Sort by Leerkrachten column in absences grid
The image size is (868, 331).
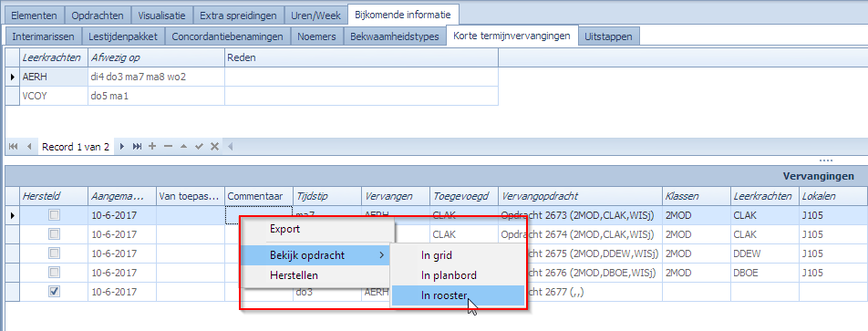tap(54, 57)
